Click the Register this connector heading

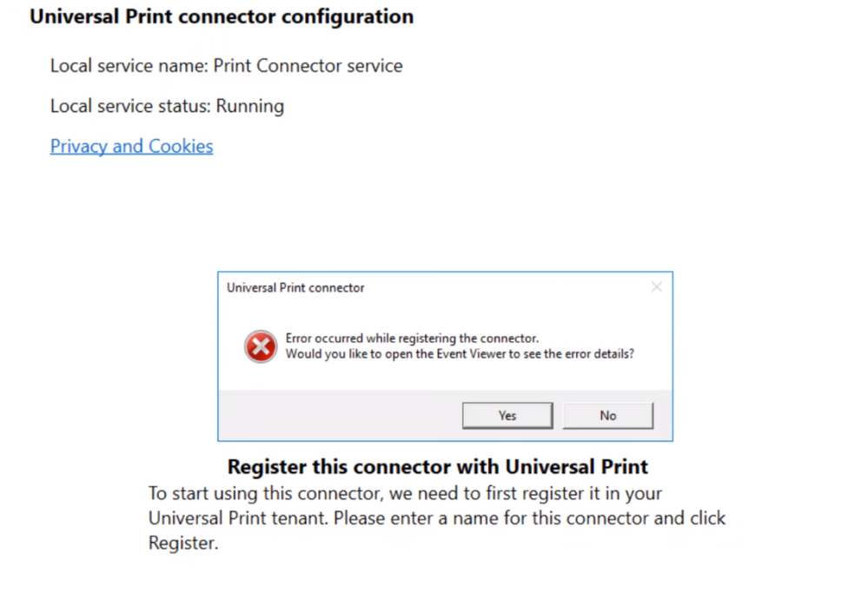point(437,466)
